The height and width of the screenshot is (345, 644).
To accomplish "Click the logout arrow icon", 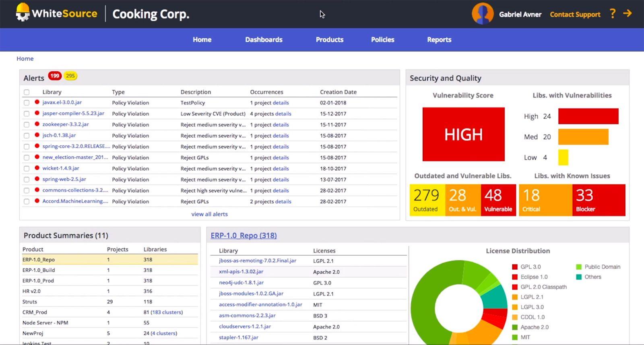I will tap(627, 13).
